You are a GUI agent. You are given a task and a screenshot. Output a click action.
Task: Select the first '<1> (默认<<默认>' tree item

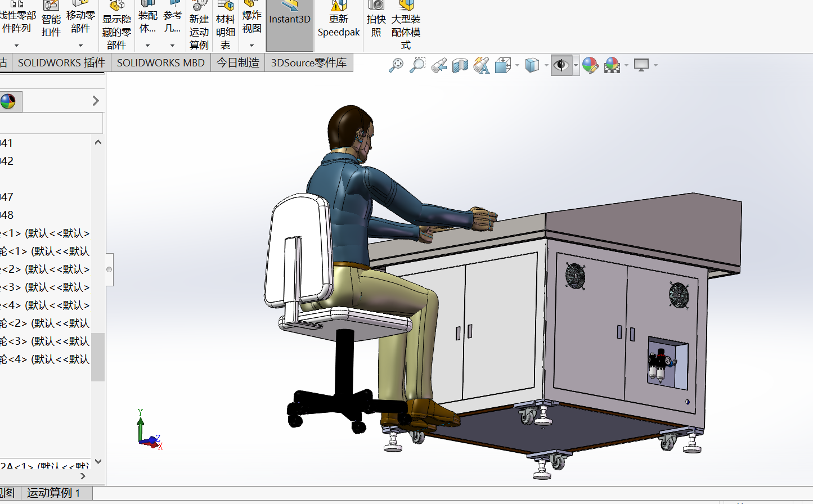(45, 233)
